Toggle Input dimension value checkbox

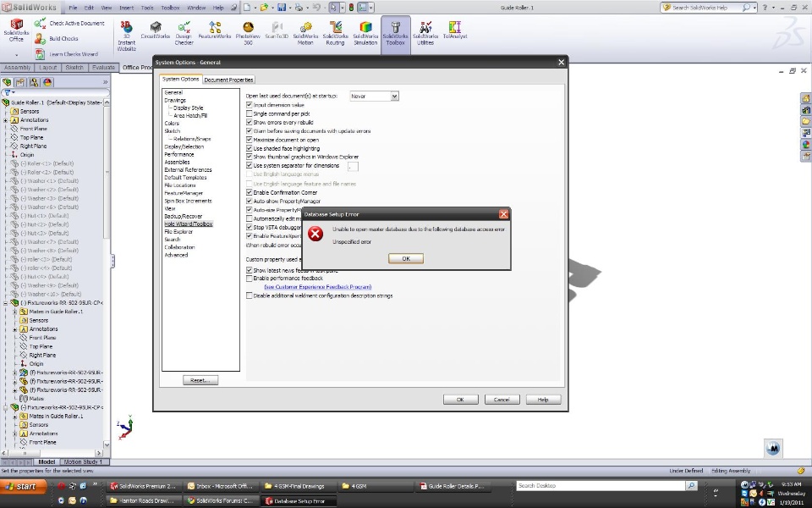click(249, 105)
